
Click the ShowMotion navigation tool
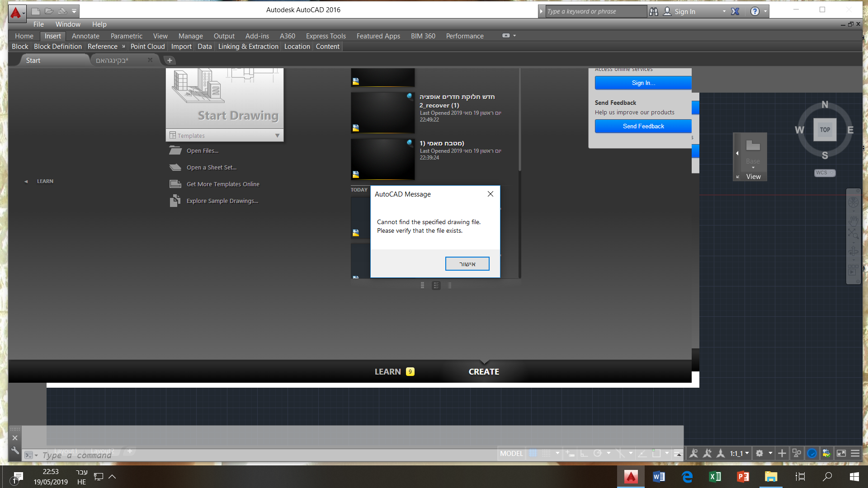[x=854, y=270]
